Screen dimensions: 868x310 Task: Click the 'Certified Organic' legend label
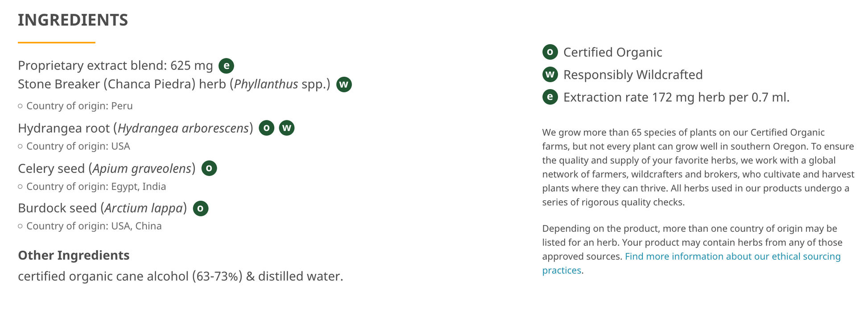tap(612, 52)
